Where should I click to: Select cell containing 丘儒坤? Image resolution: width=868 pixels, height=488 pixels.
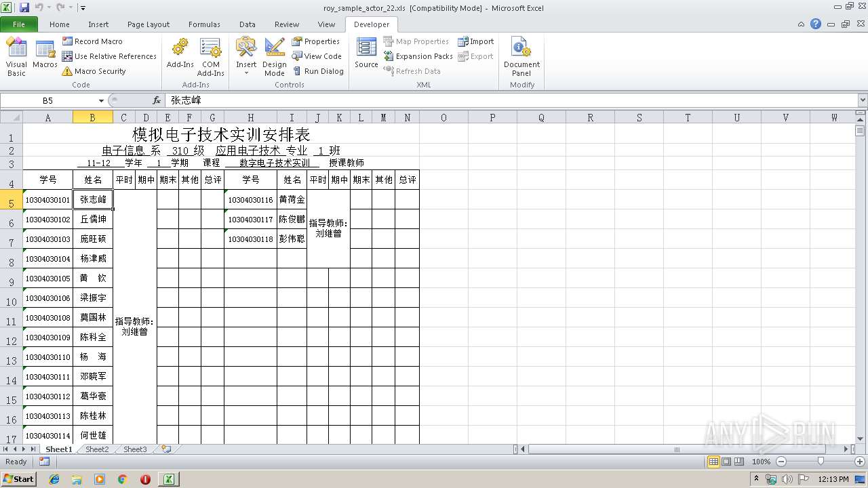click(93, 220)
